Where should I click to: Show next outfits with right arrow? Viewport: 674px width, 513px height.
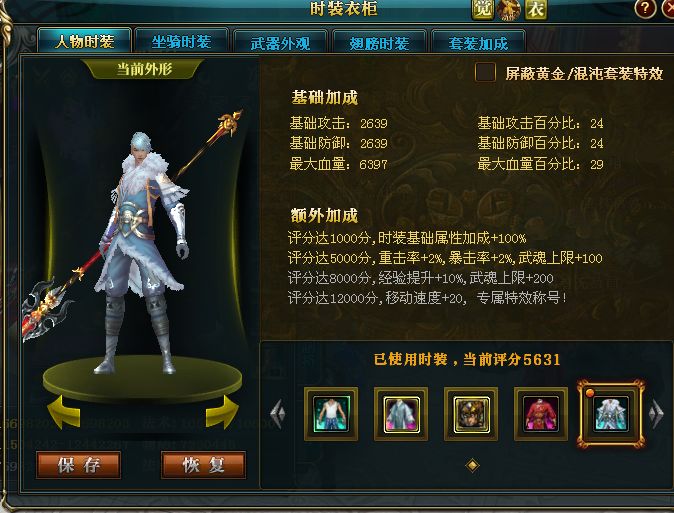pyautogui.click(x=656, y=414)
